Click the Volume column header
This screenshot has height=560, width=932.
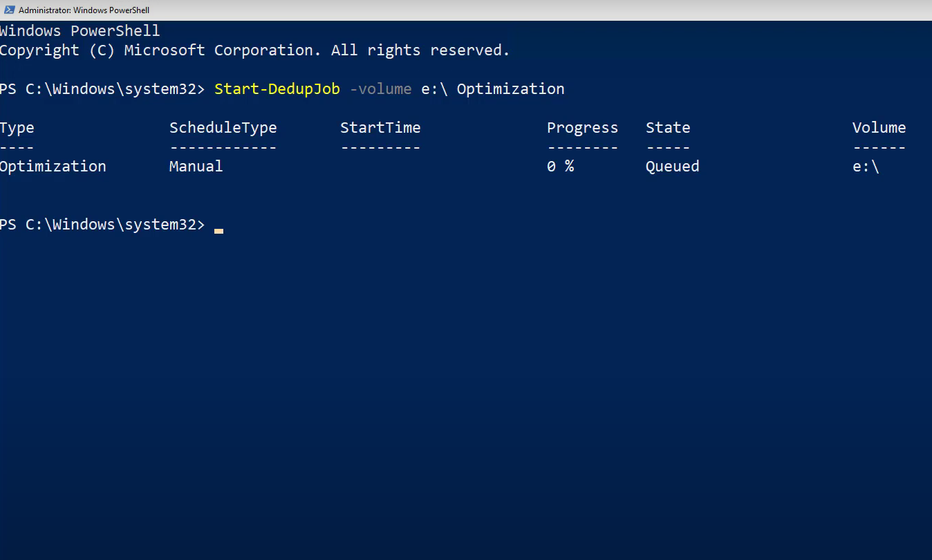[x=879, y=128]
